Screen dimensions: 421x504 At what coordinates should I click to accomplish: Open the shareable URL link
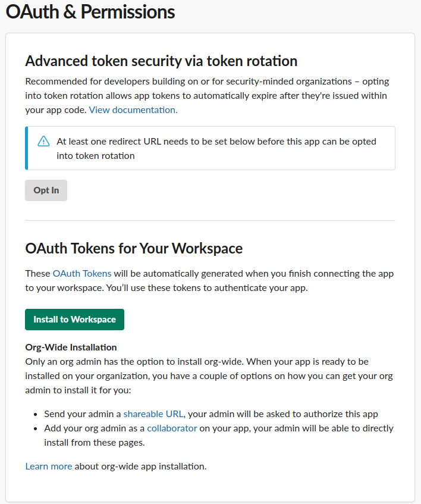tap(153, 414)
